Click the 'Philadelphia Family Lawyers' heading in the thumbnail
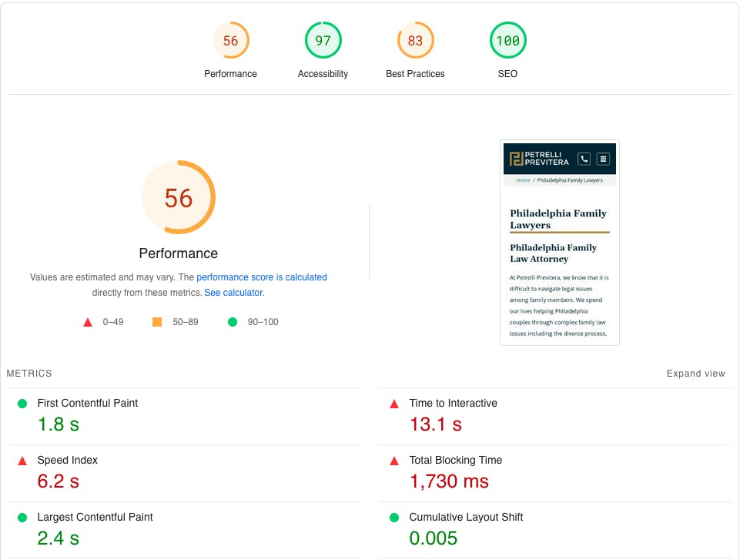This screenshot has width=740, height=560. tap(558, 219)
